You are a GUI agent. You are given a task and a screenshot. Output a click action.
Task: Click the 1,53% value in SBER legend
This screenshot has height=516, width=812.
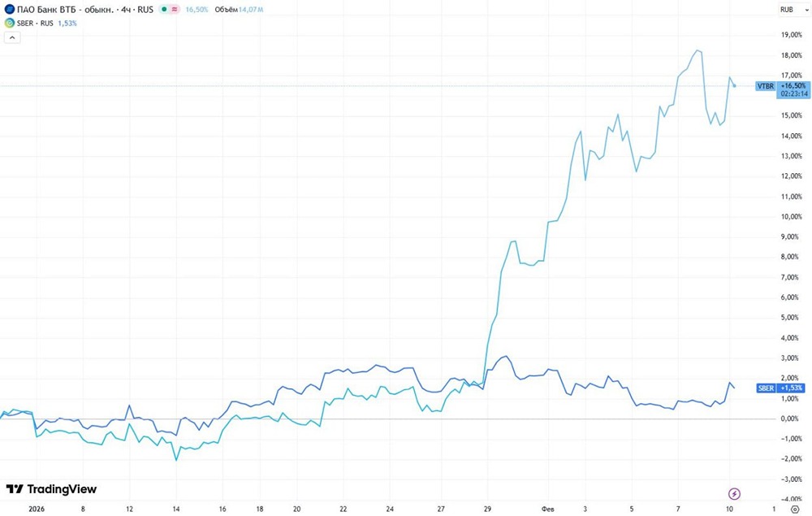pyautogui.click(x=67, y=23)
